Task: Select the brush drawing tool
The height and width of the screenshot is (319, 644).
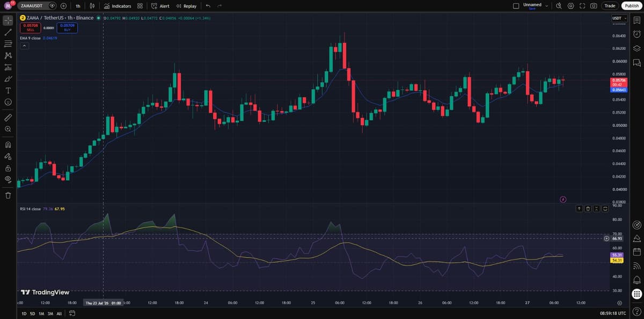Action: (x=8, y=79)
